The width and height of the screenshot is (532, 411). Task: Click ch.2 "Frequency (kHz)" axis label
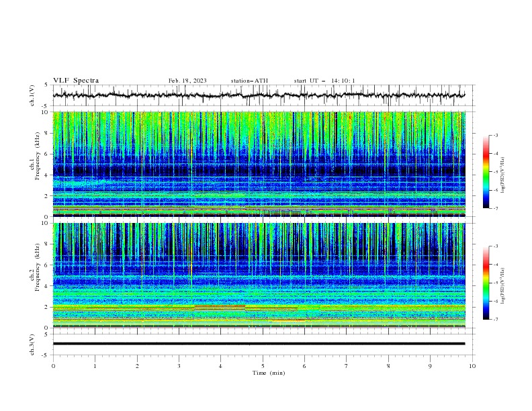[x=38, y=267]
